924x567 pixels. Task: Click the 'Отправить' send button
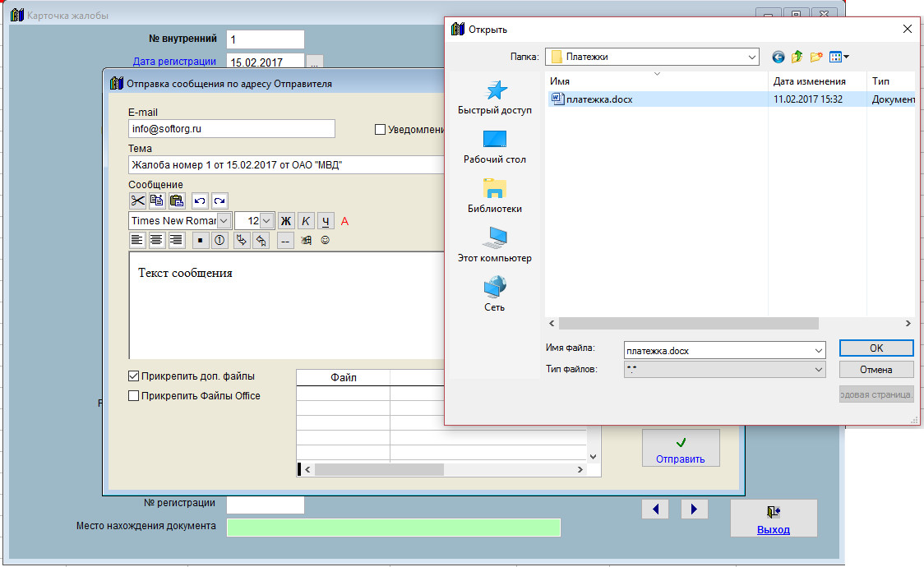click(x=680, y=449)
